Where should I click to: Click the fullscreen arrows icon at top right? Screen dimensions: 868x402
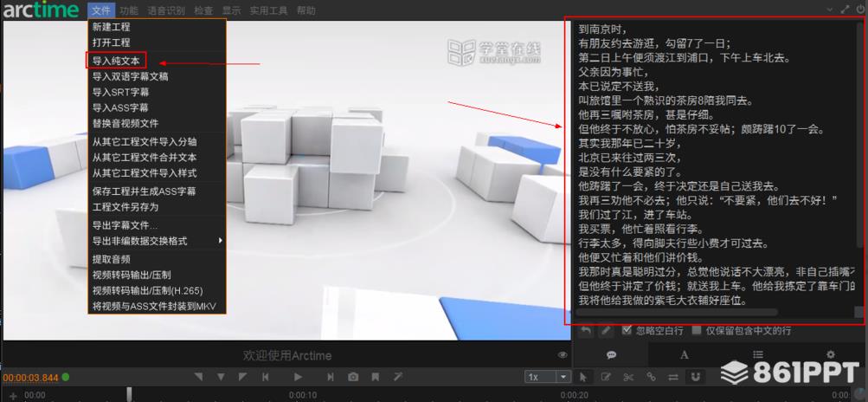click(845, 10)
